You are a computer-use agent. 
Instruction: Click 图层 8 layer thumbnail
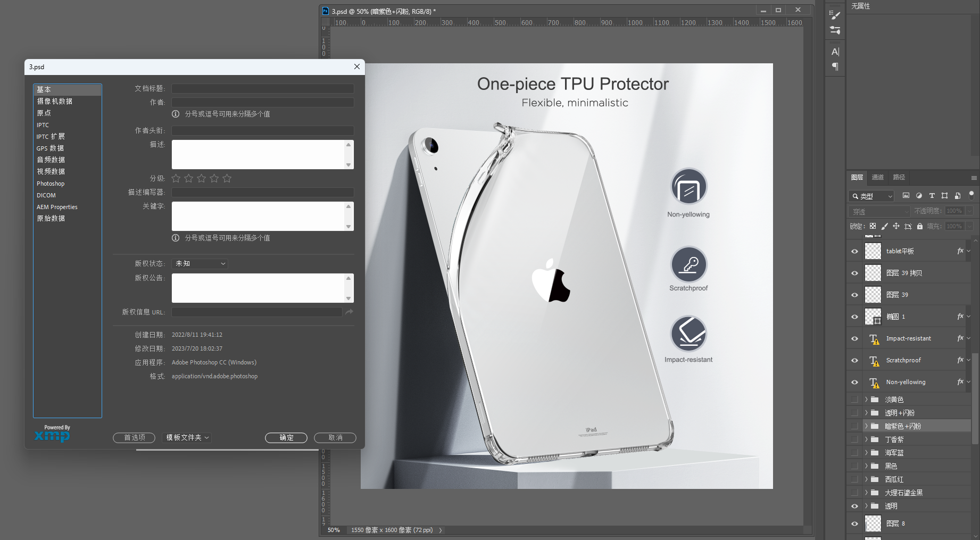[x=873, y=524]
